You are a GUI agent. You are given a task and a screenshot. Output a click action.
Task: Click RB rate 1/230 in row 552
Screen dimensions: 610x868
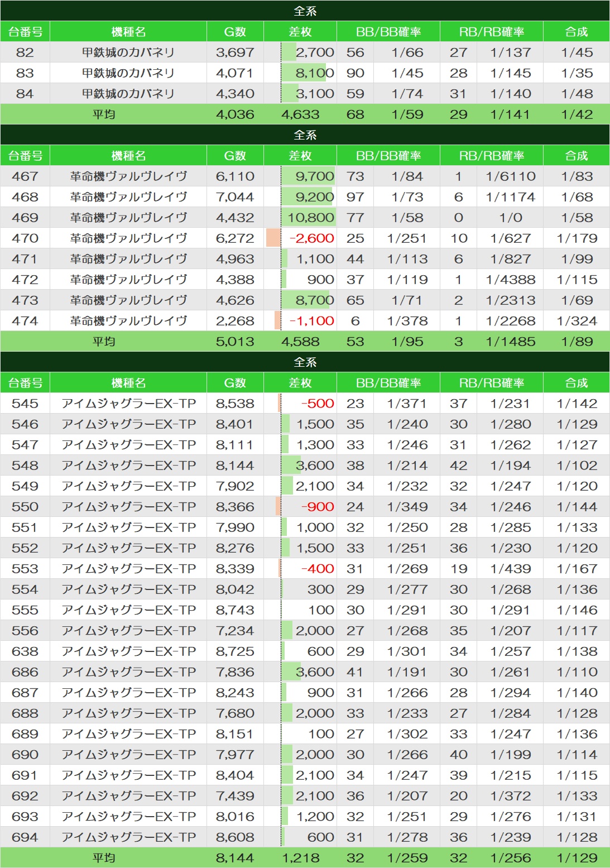click(511, 548)
